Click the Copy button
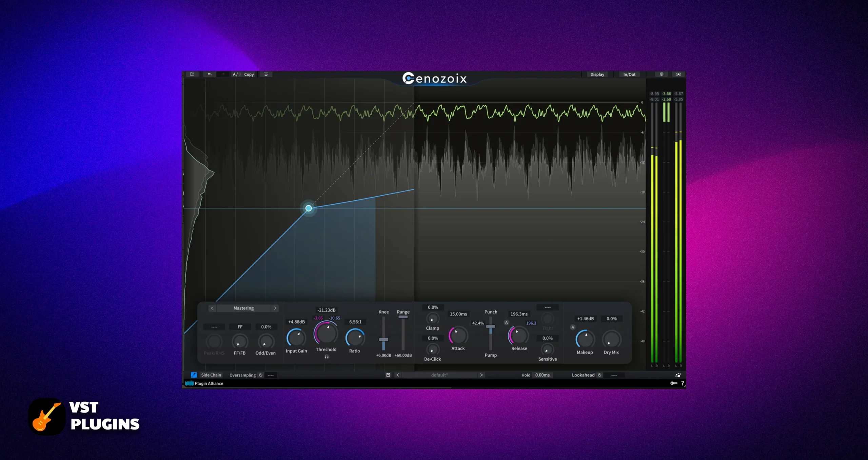The height and width of the screenshot is (460, 868). 249,75
